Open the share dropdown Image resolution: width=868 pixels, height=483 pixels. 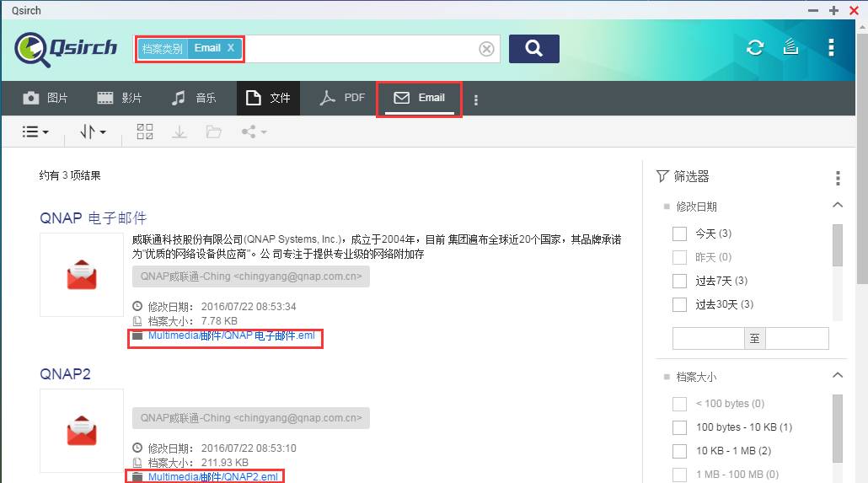tap(254, 131)
